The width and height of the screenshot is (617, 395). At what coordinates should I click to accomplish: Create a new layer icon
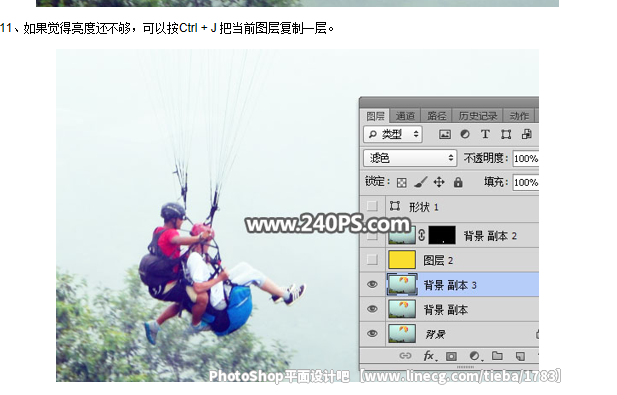(520, 356)
